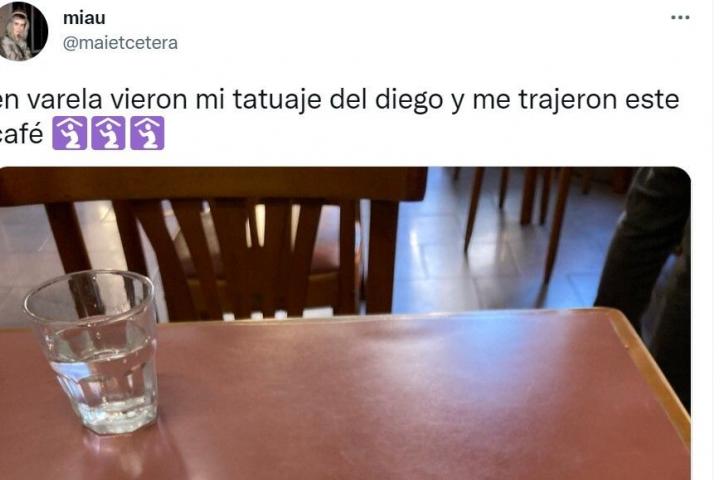Click the glass of water in photo

click(x=94, y=352)
